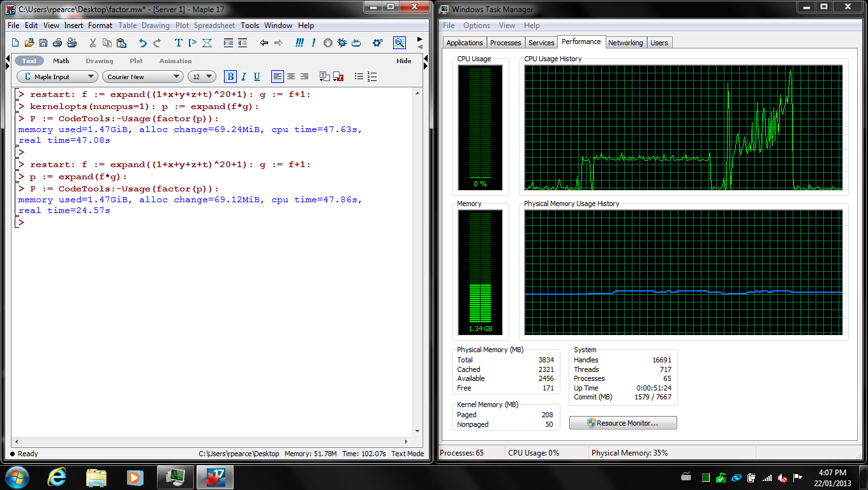868x490 pixels.
Task: Launch Internet Explorer from taskbar
Action: coord(57,477)
